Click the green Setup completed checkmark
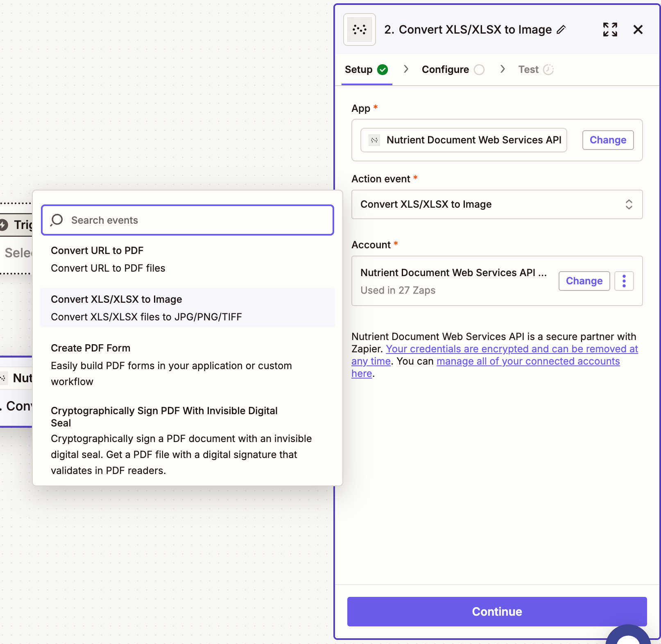Viewport: 661px width, 644px height. coord(383,70)
